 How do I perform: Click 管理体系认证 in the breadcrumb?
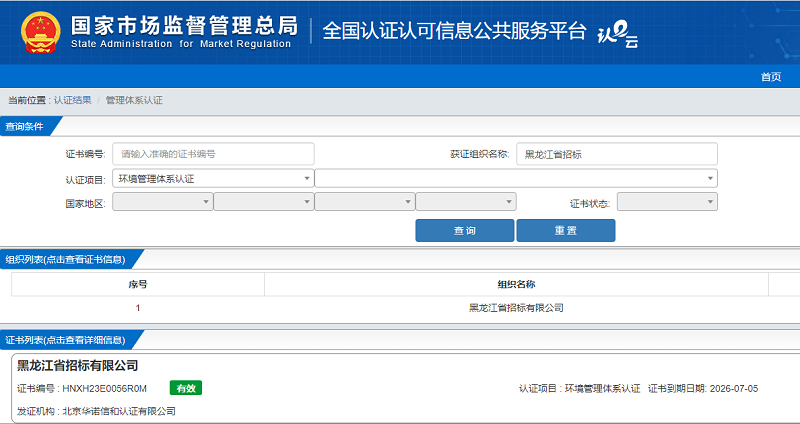click(x=134, y=100)
